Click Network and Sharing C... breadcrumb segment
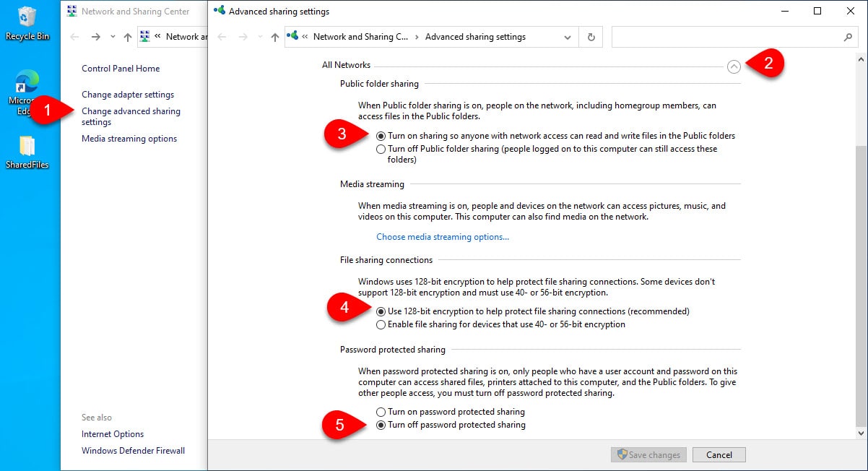868x471 pixels. (x=360, y=37)
